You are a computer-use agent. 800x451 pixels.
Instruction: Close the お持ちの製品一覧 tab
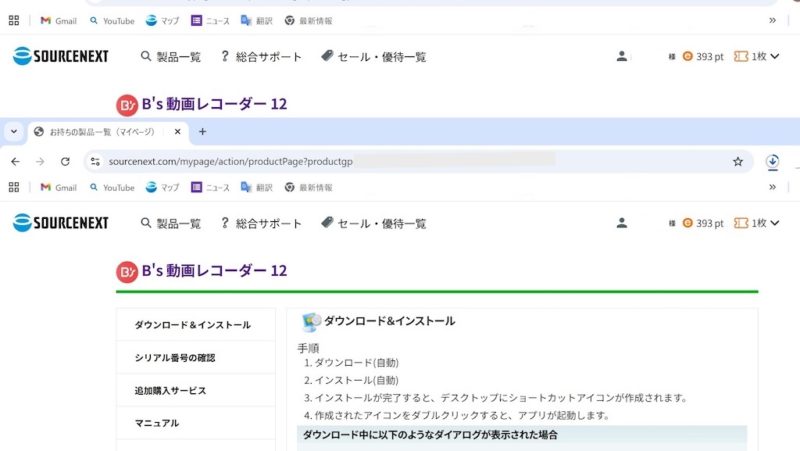(x=178, y=131)
